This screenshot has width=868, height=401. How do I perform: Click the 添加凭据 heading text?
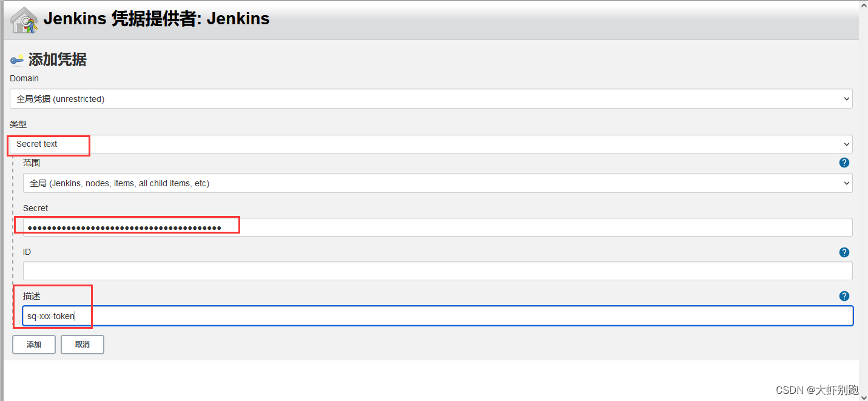tap(58, 59)
